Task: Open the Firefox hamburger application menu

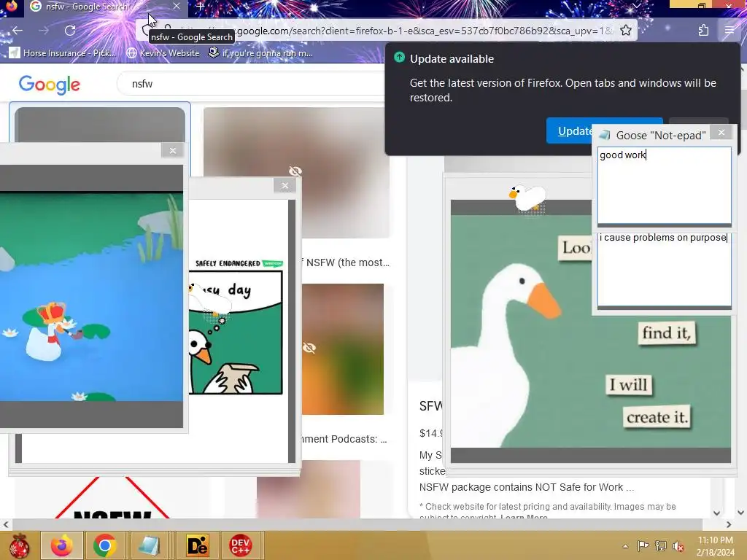Action: (x=729, y=31)
